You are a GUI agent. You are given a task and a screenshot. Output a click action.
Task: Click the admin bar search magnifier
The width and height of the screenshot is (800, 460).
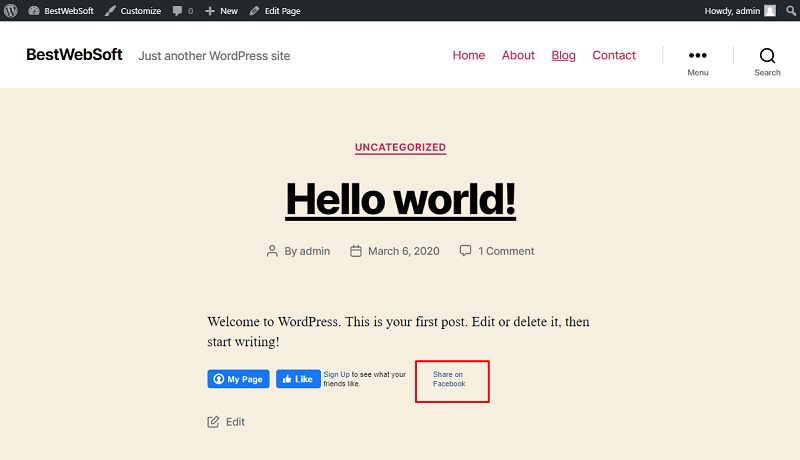click(x=791, y=11)
